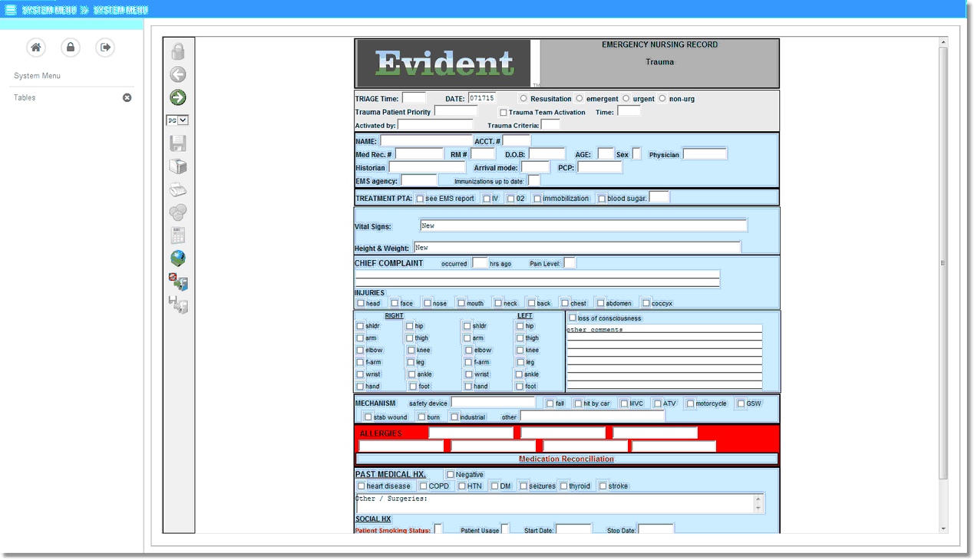Open the PG page dropdown
The width and height of the screenshot is (974, 560).
pyautogui.click(x=177, y=120)
